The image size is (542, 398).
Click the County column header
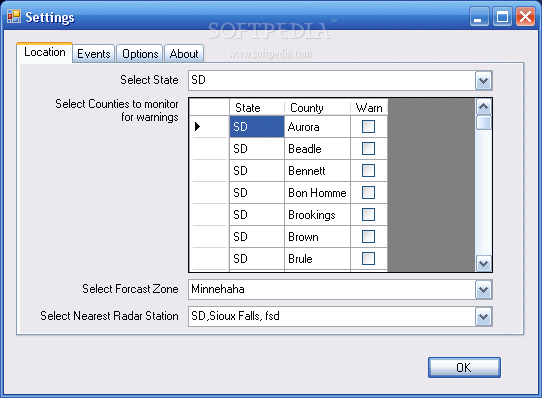point(317,108)
